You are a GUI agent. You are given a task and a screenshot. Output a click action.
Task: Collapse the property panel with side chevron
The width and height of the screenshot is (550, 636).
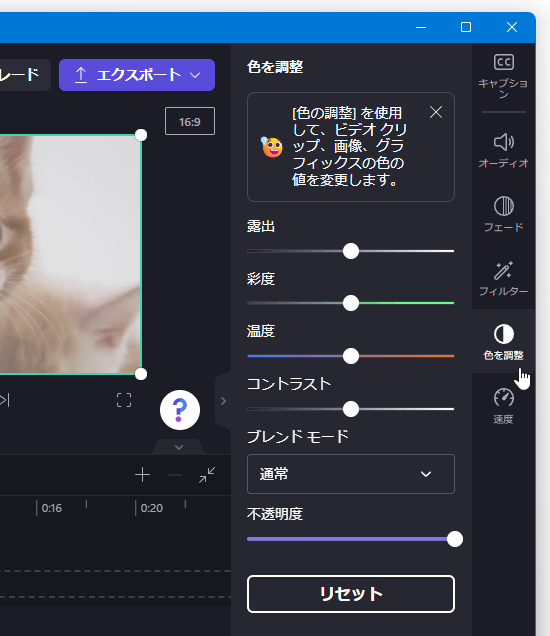[223, 401]
